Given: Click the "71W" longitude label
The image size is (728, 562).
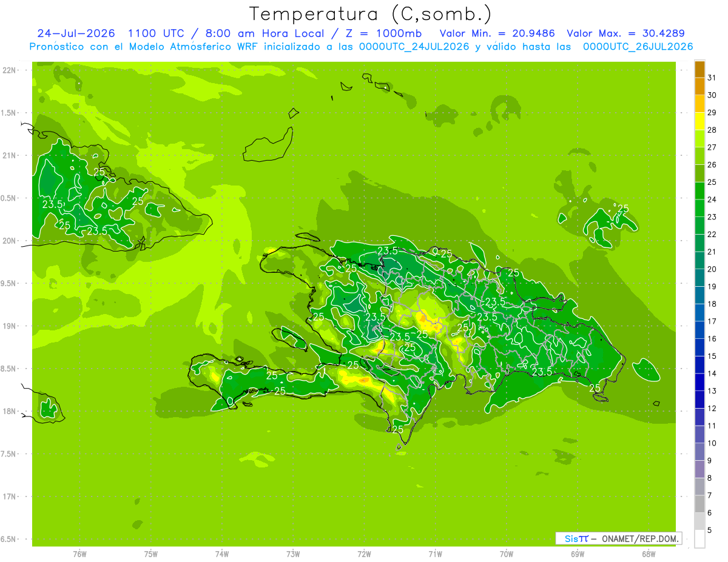Looking at the screenshot, I should pyautogui.click(x=435, y=554).
